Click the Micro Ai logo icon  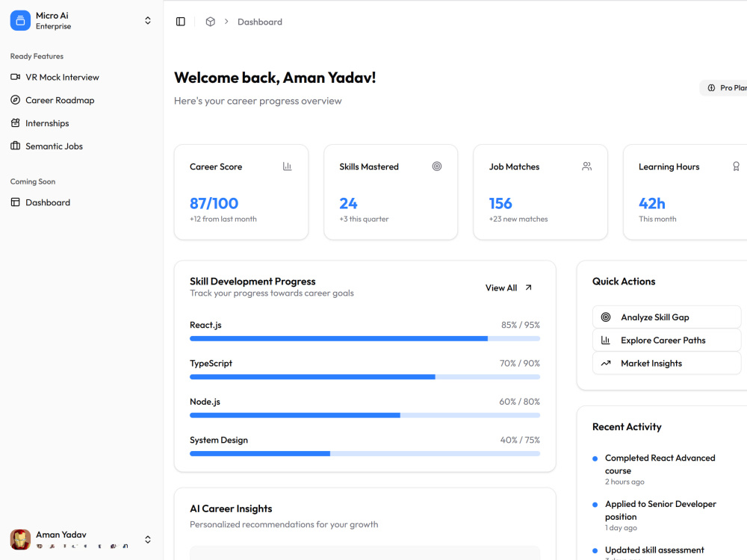[x=20, y=20]
